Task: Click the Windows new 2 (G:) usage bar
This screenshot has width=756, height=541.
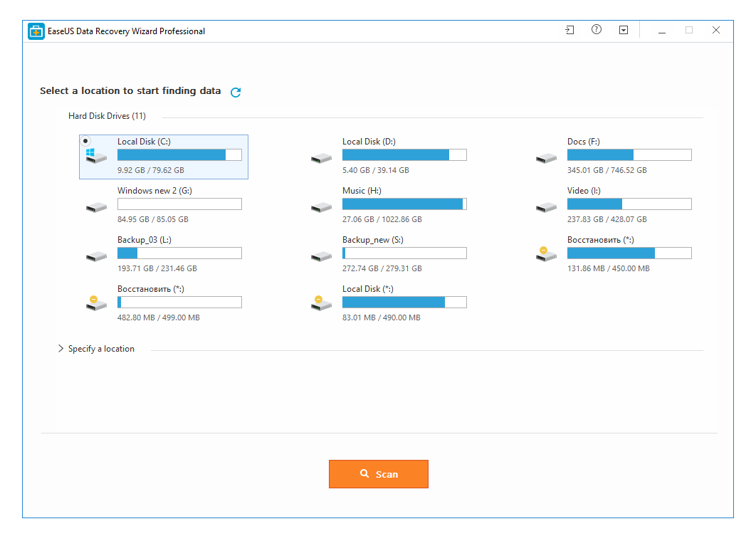Action: [179, 204]
